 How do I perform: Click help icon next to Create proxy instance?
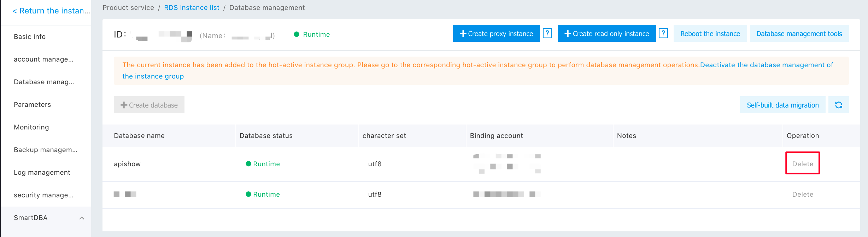(x=547, y=34)
